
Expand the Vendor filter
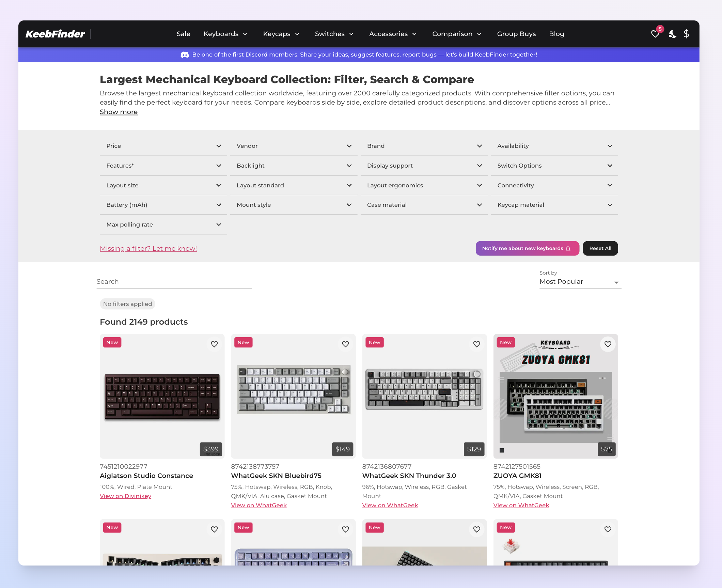pyautogui.click(x=294, y=146)
